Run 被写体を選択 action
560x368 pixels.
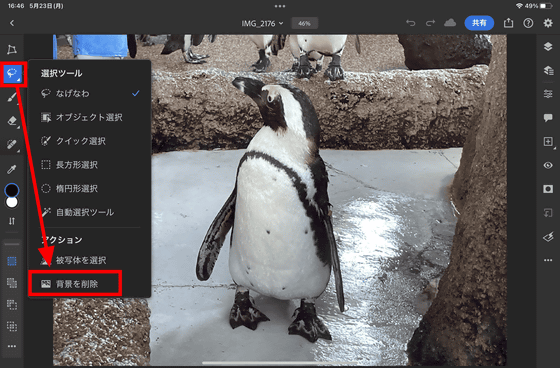(x=89, y=260)
